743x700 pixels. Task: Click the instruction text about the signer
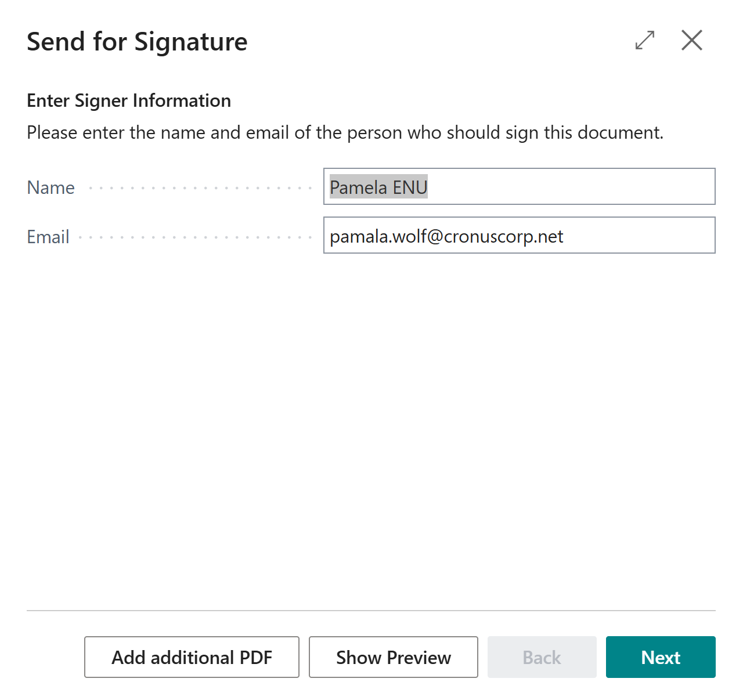pos(345,133)
